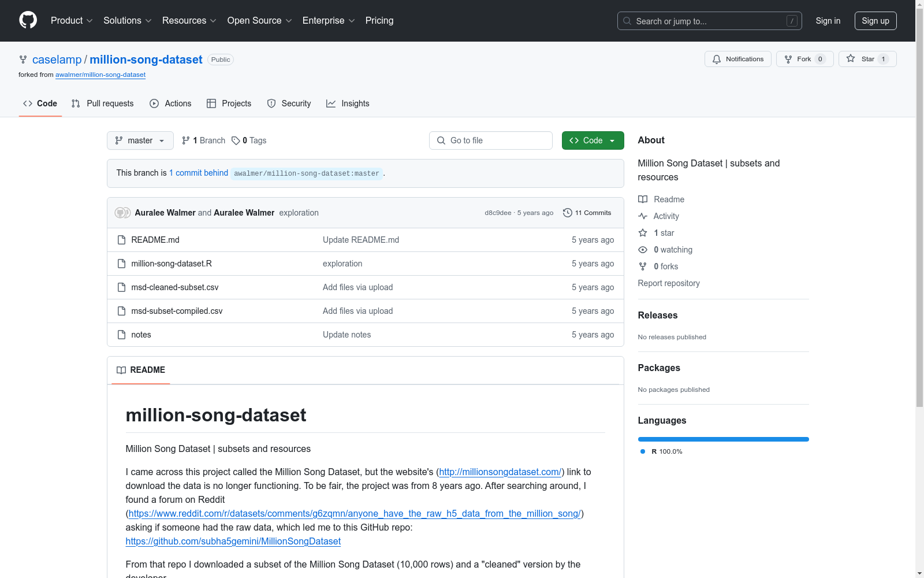Screen dimensions: 924x578
Task: Open the million-song-dataset repository link
Action: (x=146, y=60)
